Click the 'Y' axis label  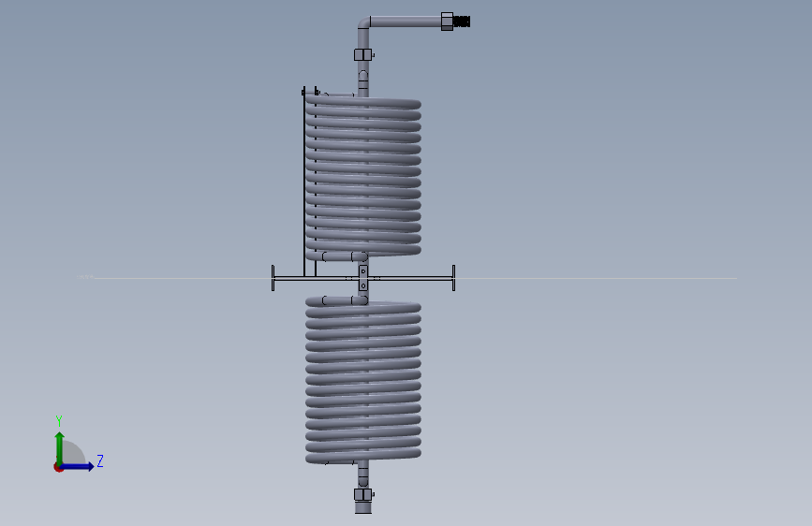[59, 421]
